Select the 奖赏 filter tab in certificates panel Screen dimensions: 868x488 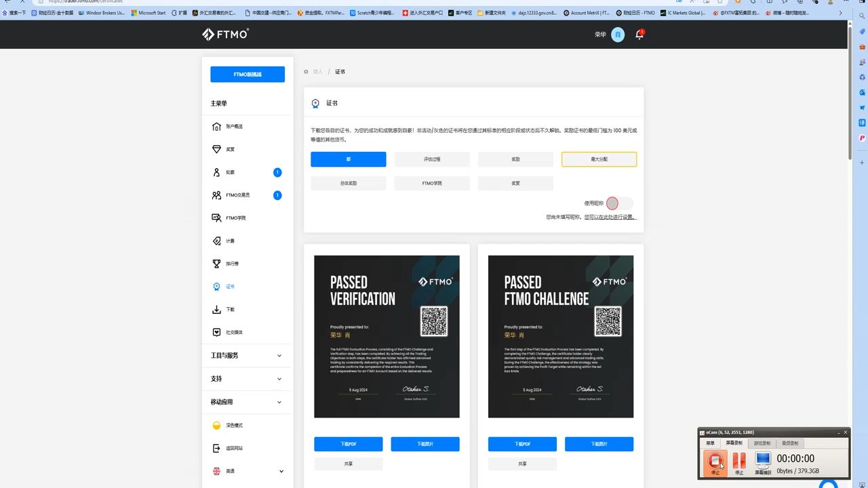[515, 183]
